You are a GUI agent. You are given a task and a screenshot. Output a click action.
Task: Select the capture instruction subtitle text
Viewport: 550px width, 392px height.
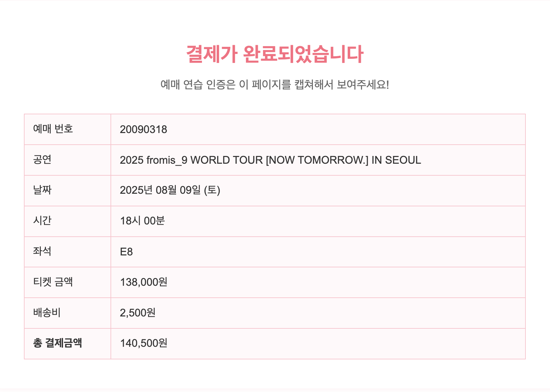[x=275, y=85]
